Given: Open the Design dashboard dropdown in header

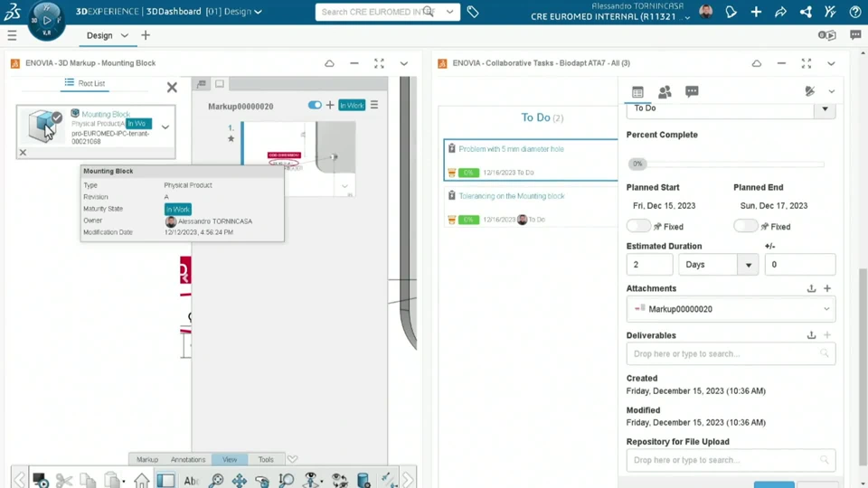Looking at the screenshot, I should tap(258, 12).
